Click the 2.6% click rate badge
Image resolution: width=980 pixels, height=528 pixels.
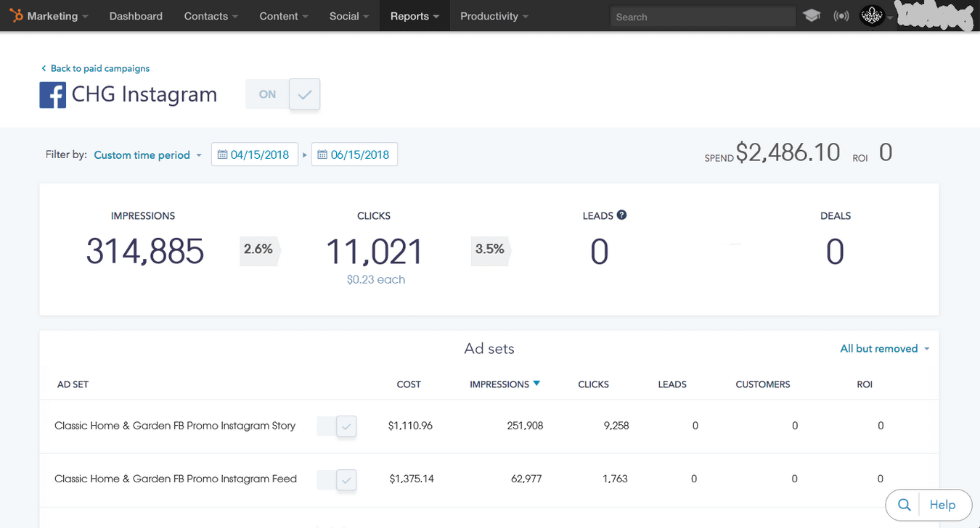click(260, 249)
